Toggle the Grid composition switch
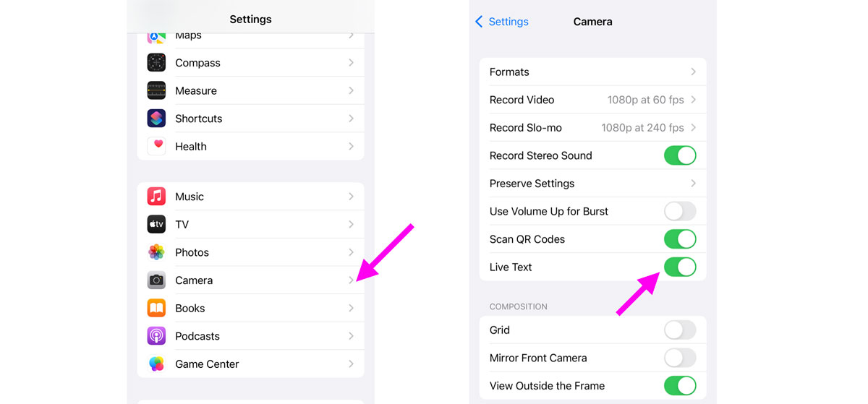Image resolution: width=868 pixels, height=404 pixels. [680, 330]
